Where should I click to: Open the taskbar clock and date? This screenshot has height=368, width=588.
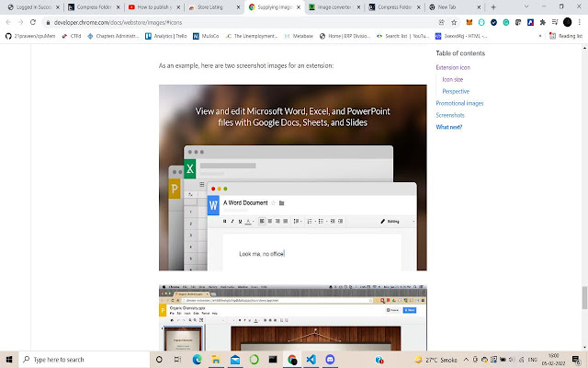pyautogui.click(x=553, y=360)
